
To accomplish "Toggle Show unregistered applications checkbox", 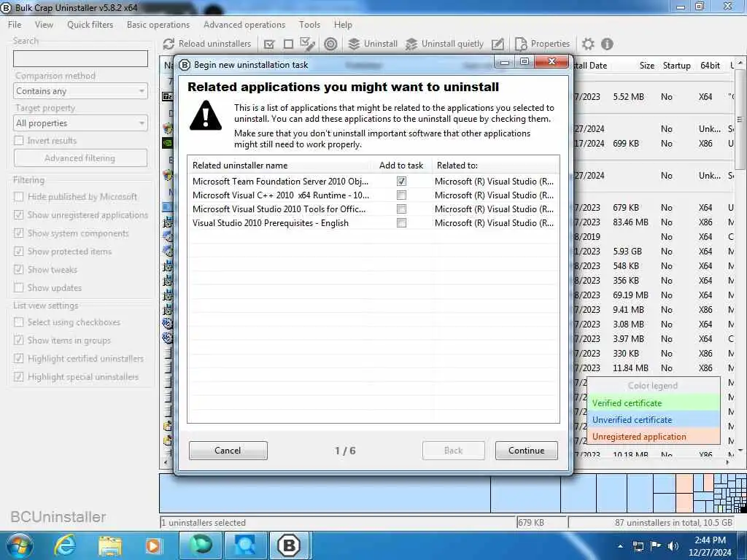I will tap(19, 215).
